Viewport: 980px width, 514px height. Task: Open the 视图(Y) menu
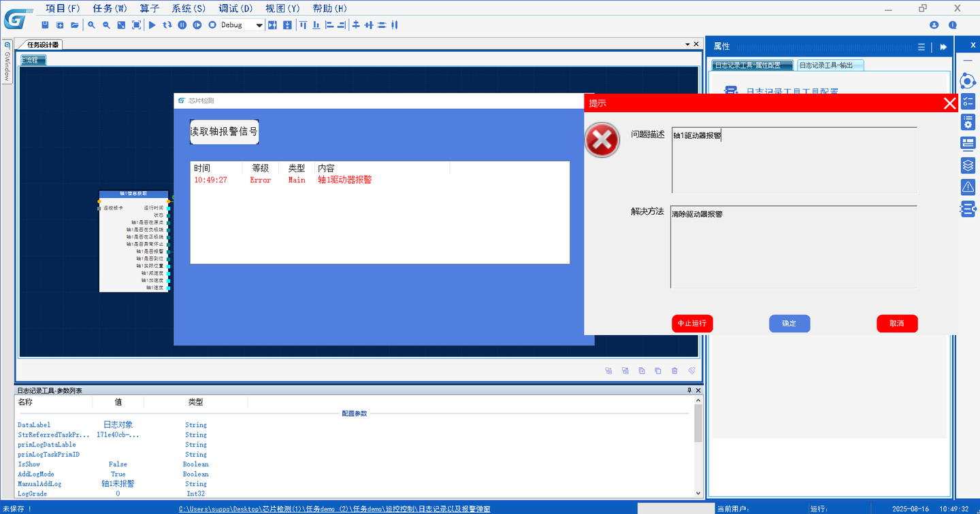pos(282,8)
